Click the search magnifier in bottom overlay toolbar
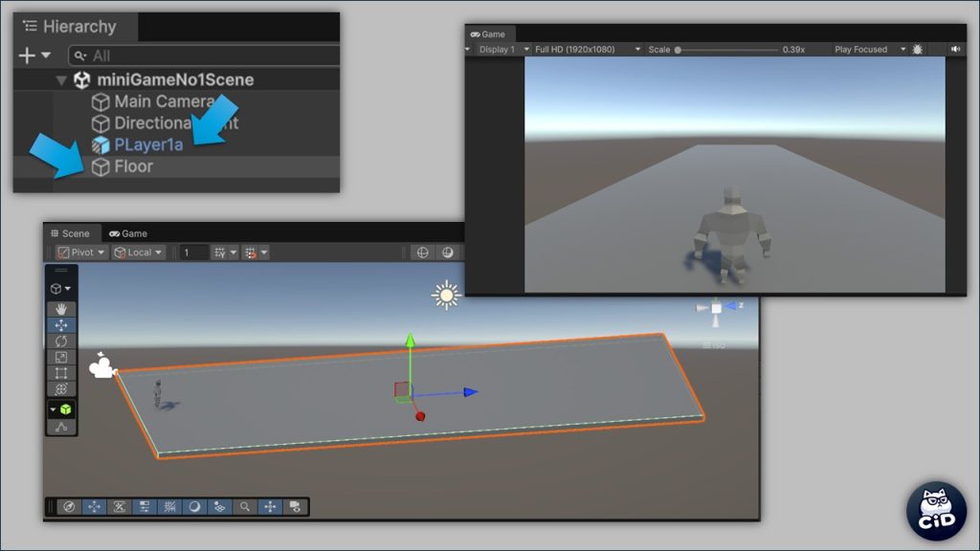The width and height of the screenshot is (980, 551). [246, 507]
